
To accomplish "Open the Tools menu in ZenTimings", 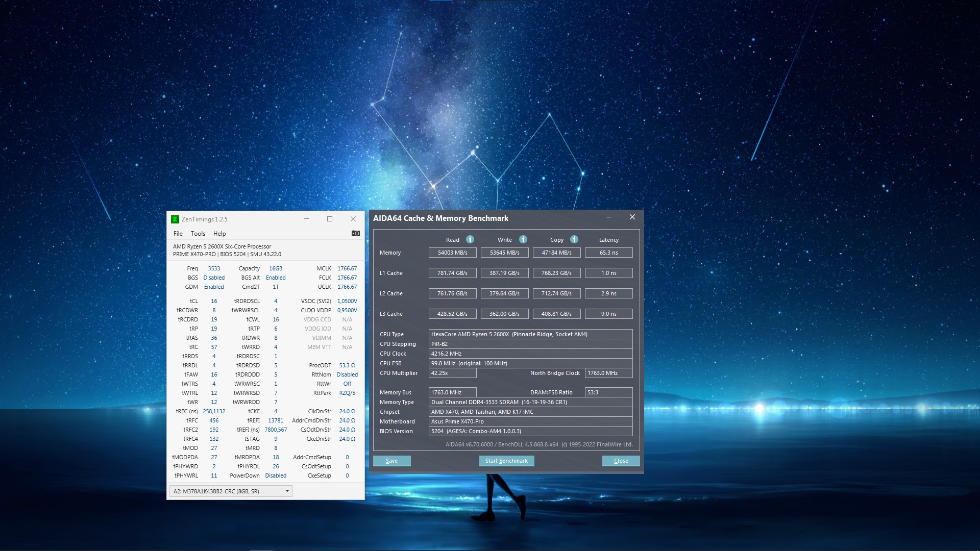I will [x=198, y=234].
